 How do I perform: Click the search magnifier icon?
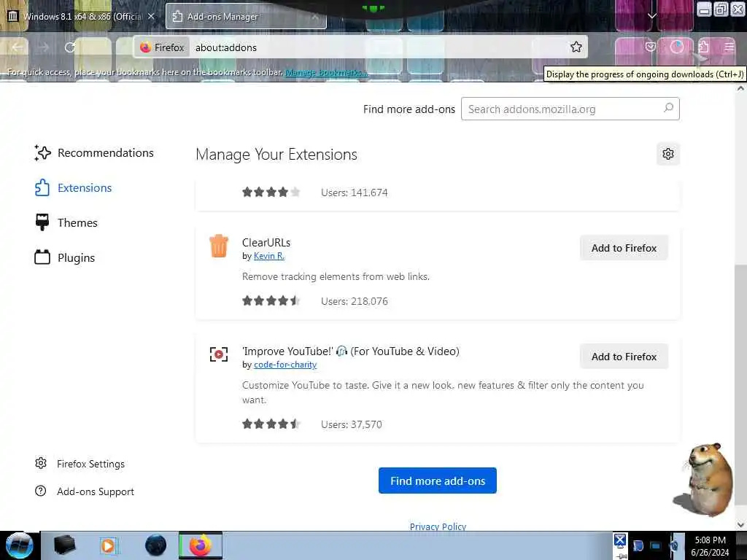(x=668, y=109)
